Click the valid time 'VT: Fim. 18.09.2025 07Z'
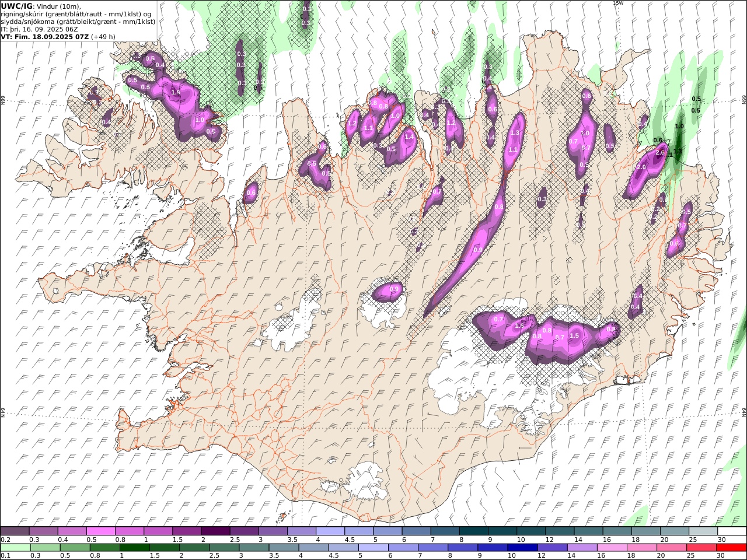This screenshot has width=747, height=560. click(x=44, y=37)
